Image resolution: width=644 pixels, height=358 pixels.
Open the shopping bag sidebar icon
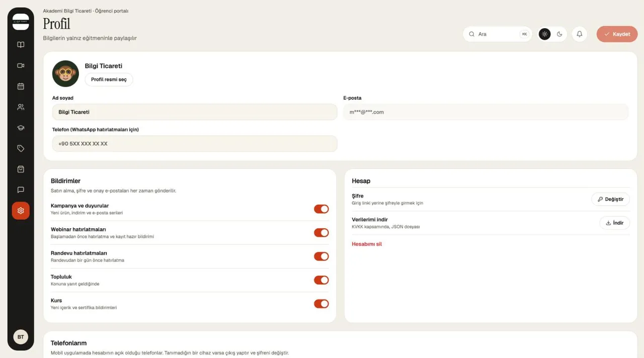[x=21, y=169]
